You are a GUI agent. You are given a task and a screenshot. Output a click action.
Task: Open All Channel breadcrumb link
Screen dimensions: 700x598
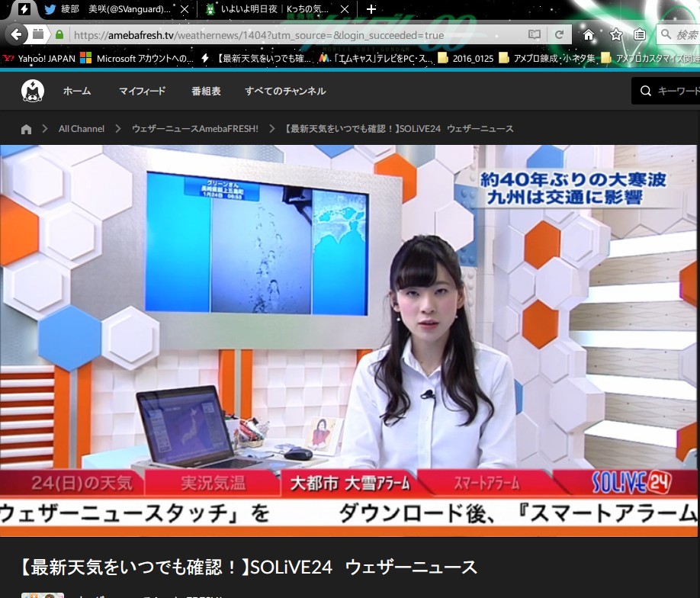pos(82,129)
